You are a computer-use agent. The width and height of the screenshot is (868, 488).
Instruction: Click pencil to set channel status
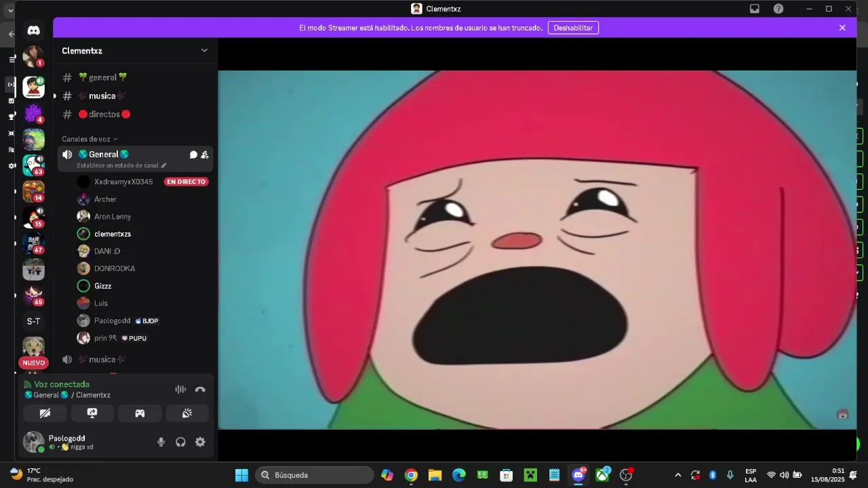(x=163, y=165)
